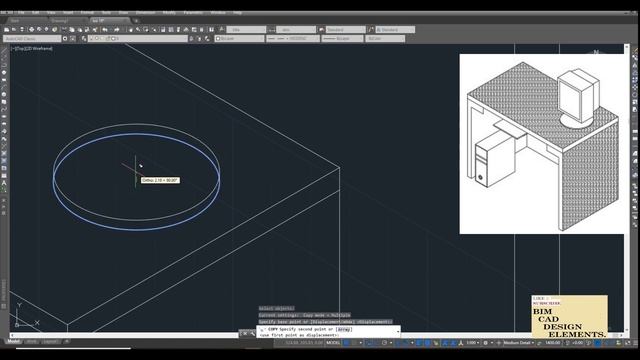Screen dimensions: 640x360
Task: Select the Polyline draw tool
Action: point(4,65)
